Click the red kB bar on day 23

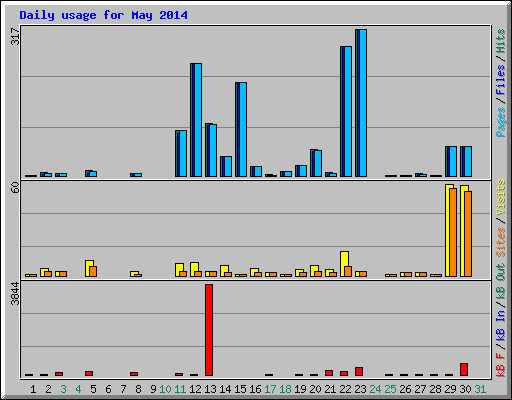tap(359, 372)
